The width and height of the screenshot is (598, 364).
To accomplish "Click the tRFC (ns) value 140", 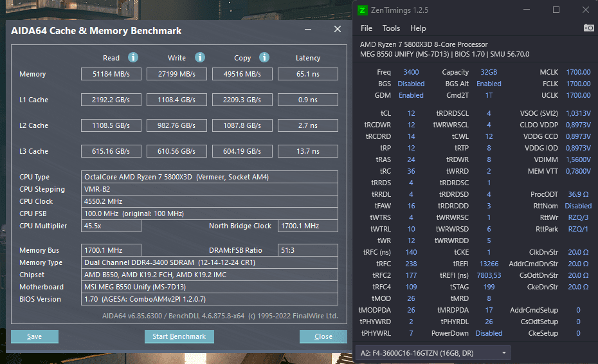I will pyautogui.click(x=411, y=252).
